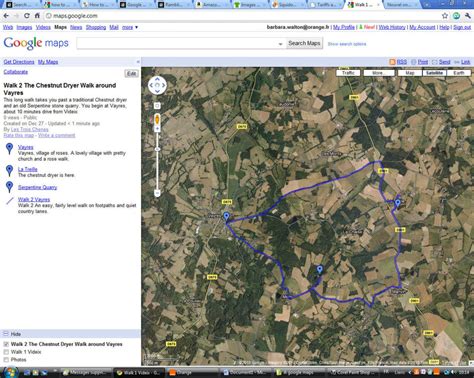474x378 pixels.
Task: Click blue pin icon beside La Treille listing
Action: point(10,171)
